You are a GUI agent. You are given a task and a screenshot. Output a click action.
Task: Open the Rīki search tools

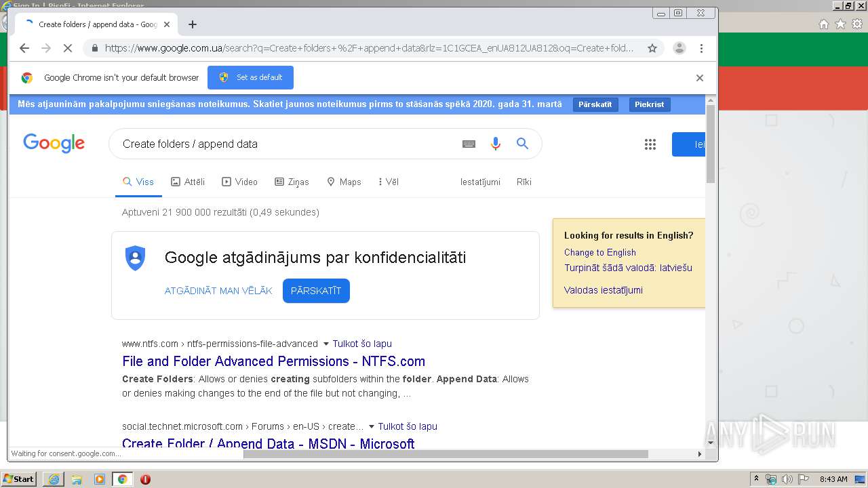pyautogui.click(x=524, y=182)
